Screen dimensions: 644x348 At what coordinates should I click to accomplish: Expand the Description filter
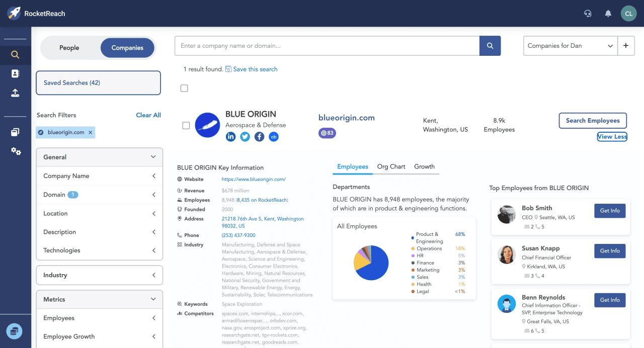point(99,232)
